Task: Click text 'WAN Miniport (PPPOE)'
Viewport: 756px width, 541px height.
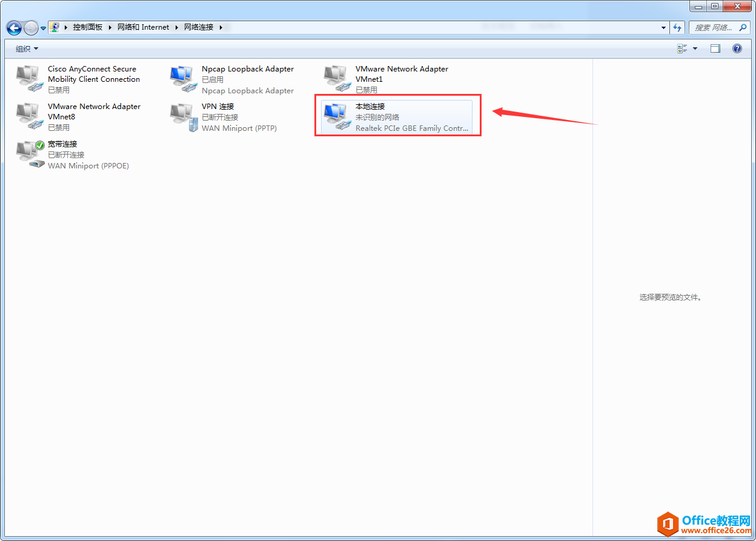Action: [x=88, y=166]
